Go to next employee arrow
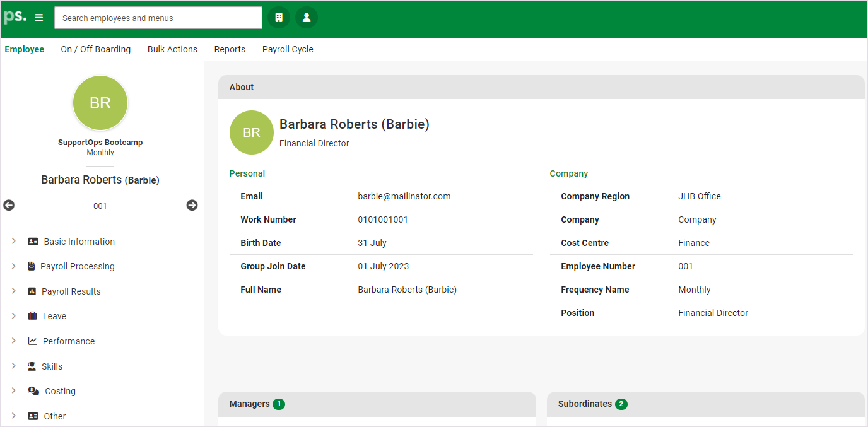Image resolution: width=868 pixels, height=427 pixels. (x=192, y=205)
